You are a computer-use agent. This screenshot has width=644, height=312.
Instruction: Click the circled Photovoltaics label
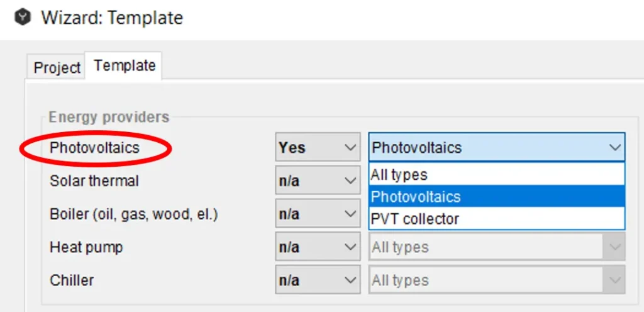click(x=94, y=148)
